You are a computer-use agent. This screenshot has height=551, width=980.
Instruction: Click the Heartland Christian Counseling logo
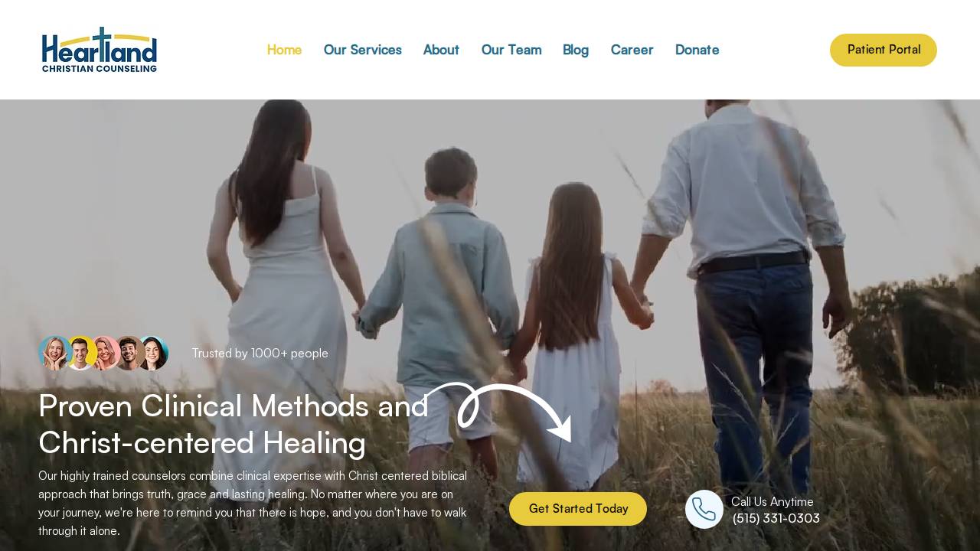coord(100,50)
